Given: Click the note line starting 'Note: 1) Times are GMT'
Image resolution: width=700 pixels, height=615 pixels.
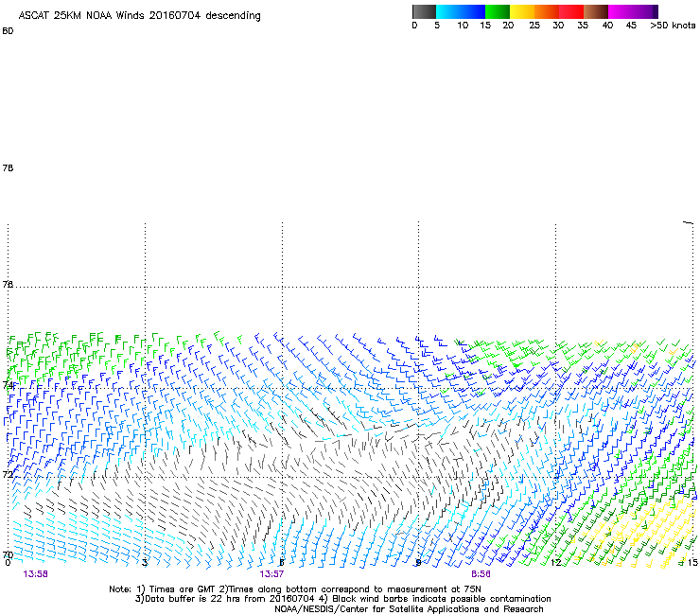Looking at the screenshot, I should [x=295, y=589].
